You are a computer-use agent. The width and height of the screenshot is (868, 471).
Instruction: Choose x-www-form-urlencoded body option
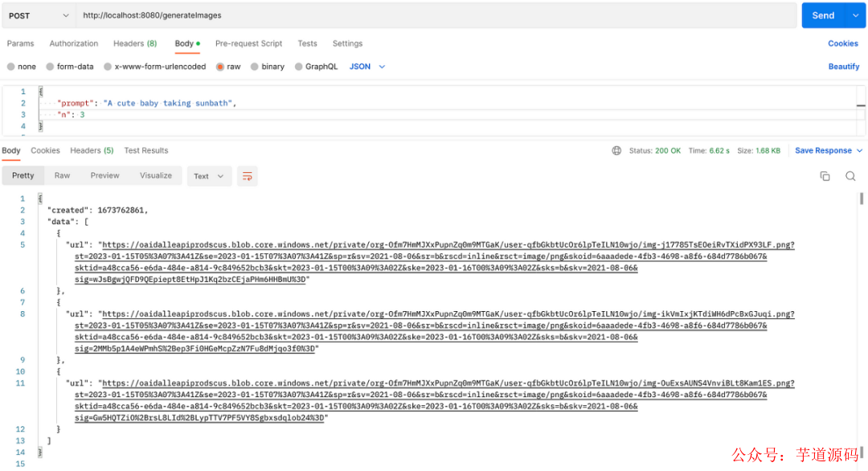coord(108,67)
